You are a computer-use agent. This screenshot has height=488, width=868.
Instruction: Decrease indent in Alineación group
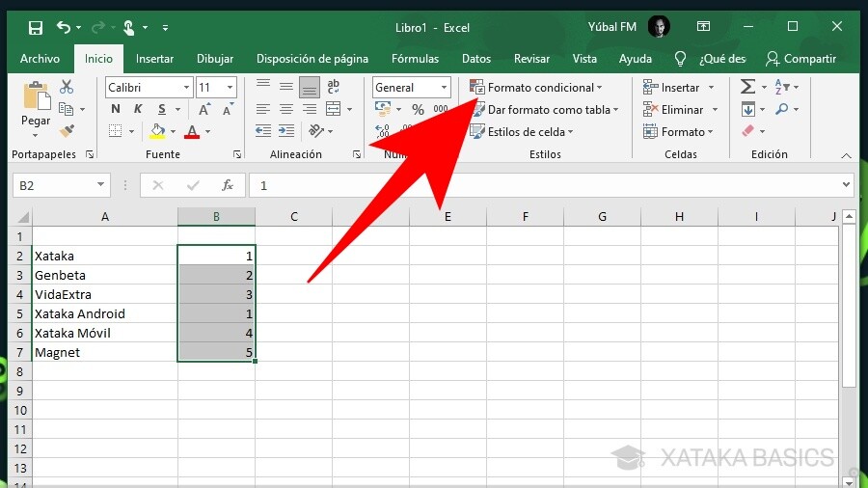tap(263, 131)
